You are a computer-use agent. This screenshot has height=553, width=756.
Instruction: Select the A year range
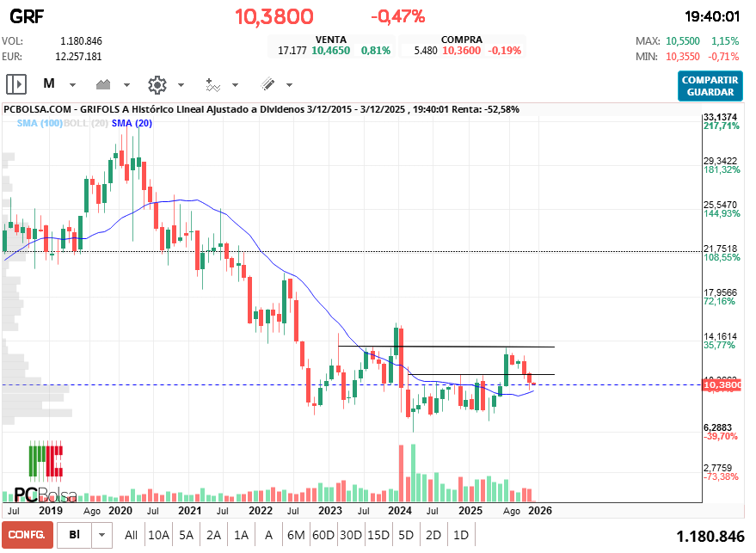point(268,535)
